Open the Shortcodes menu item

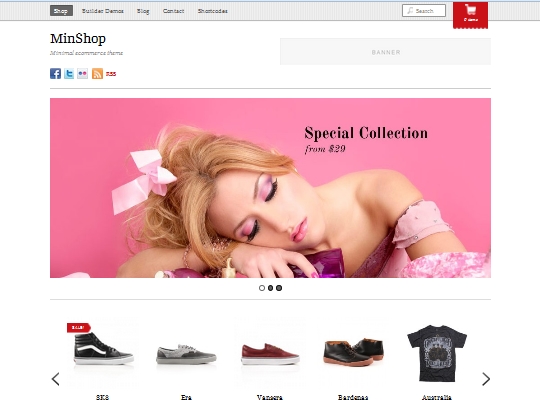coord(212,11)
